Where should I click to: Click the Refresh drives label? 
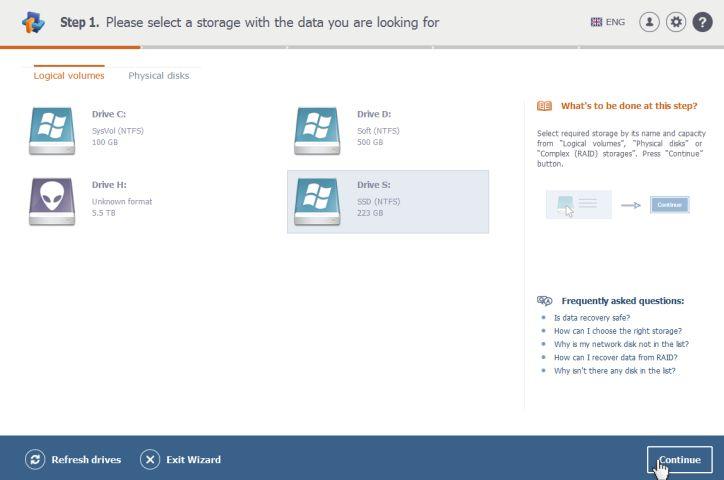coord(86,460)
